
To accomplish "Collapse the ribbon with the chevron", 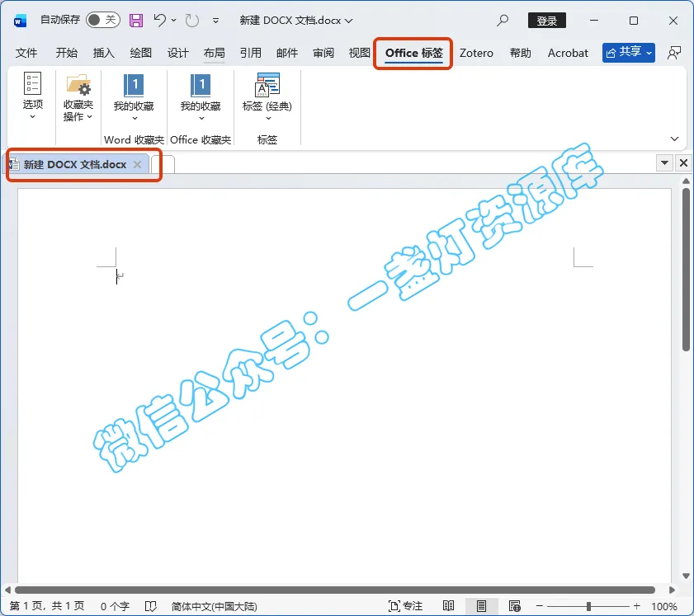I will [674, 139].
